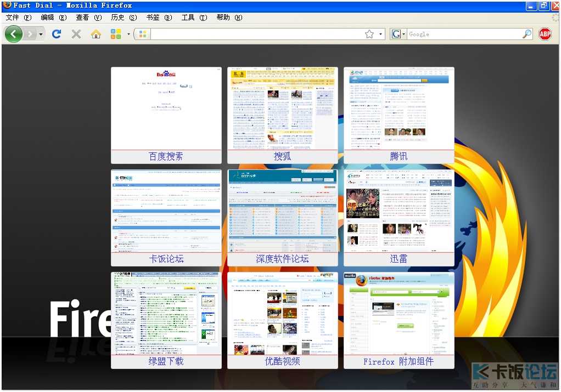Open the 编辑 (E) menu
The image size is (561, 392).
[x=54, y=18]
